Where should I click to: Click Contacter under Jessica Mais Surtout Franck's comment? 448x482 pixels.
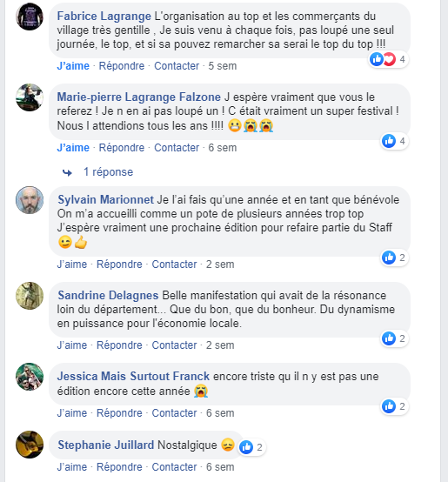tap(174, 413)
